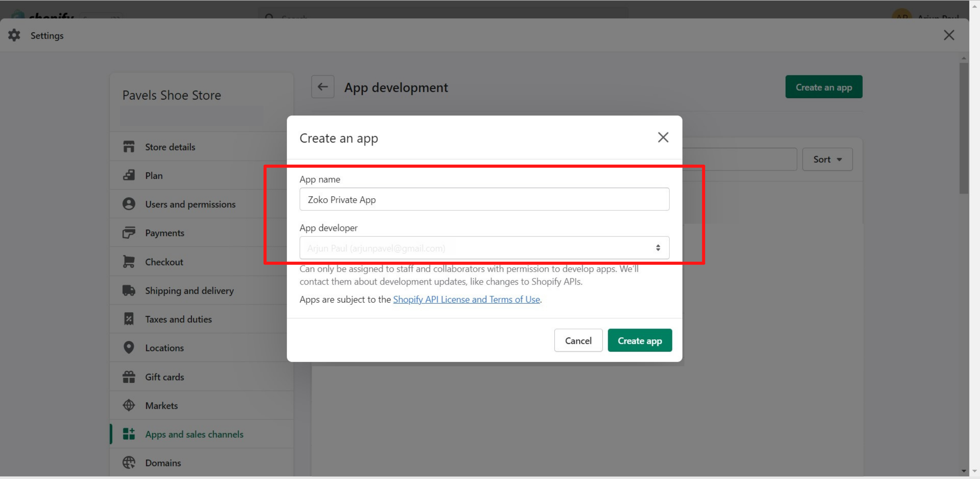Viewport: 980px width, 479px height.
Task: Click the Gift cards present icon
Action: pos(129,377)
